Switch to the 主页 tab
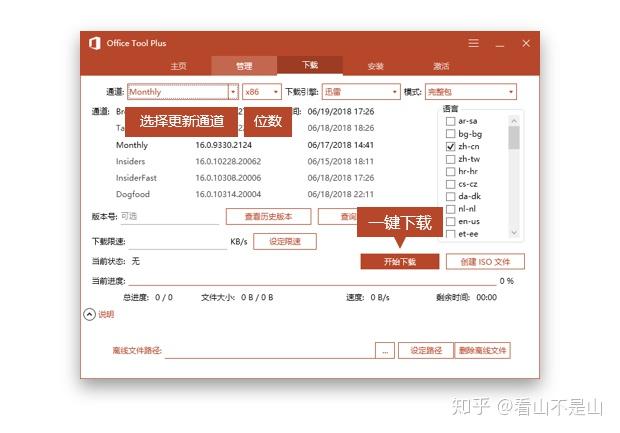Image resolution: width=620 pixels, height=433 pixels. tap(178, 66)
